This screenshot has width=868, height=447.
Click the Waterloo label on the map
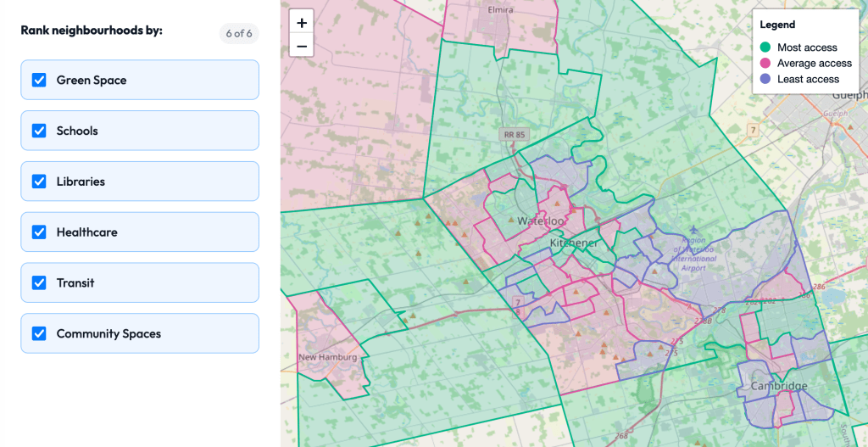point(540,221)
